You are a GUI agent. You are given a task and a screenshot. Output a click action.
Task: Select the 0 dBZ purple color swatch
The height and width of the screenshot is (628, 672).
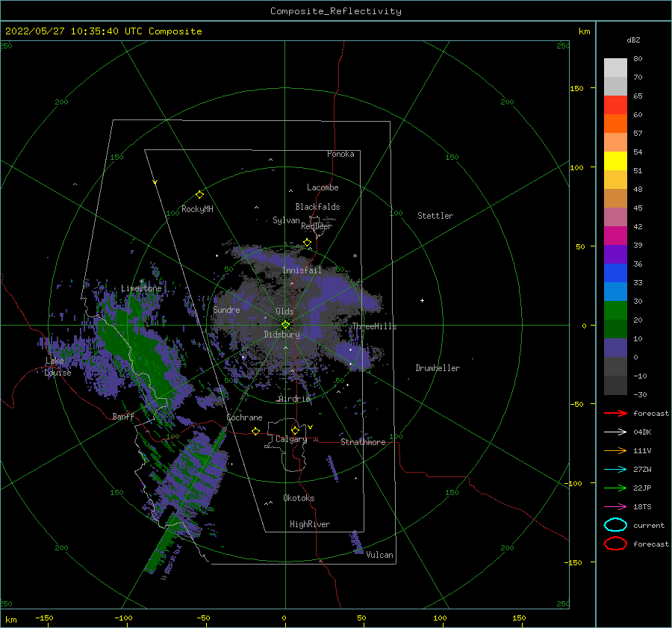(615, 348)
